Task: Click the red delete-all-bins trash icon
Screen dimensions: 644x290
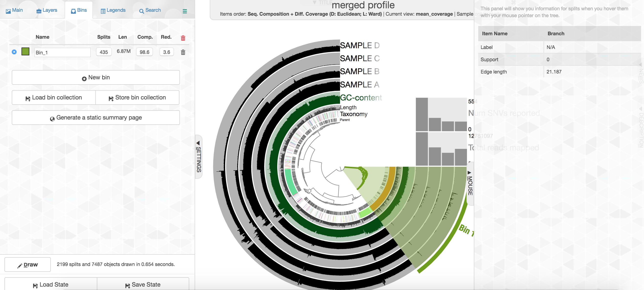Action: point(183,38)
